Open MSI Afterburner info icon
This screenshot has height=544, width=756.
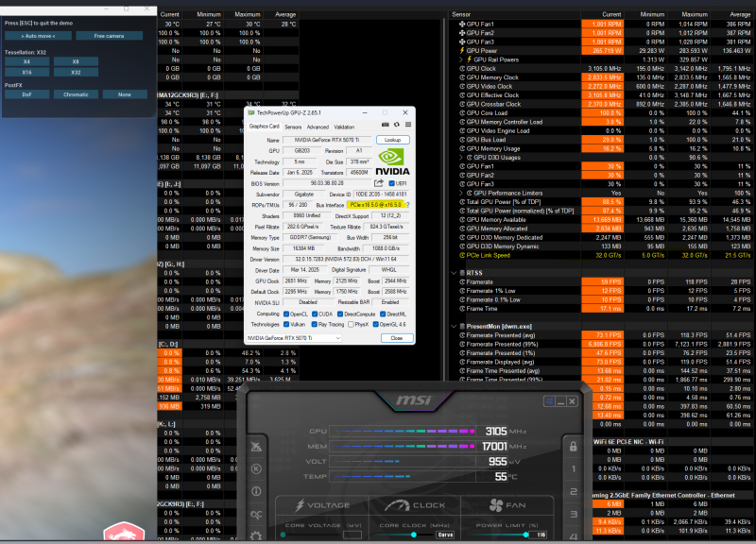256,491
